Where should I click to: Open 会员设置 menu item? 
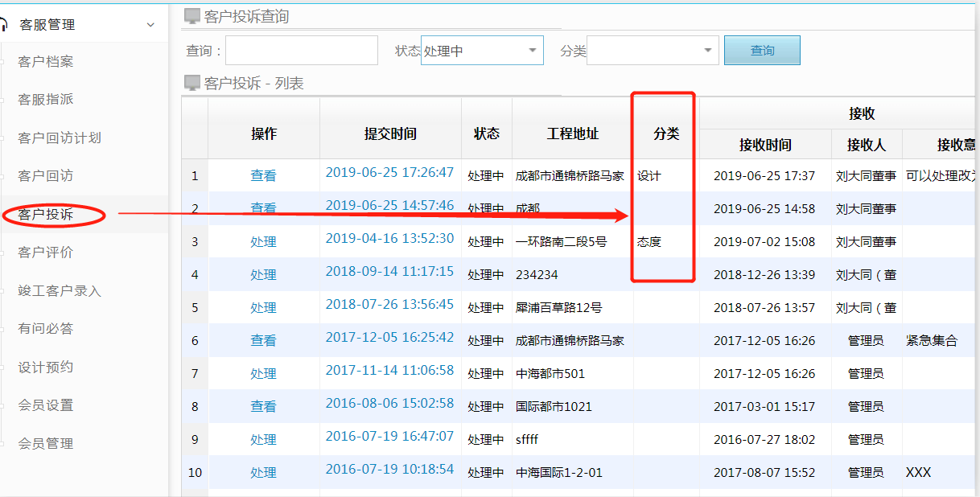point(46,405)
